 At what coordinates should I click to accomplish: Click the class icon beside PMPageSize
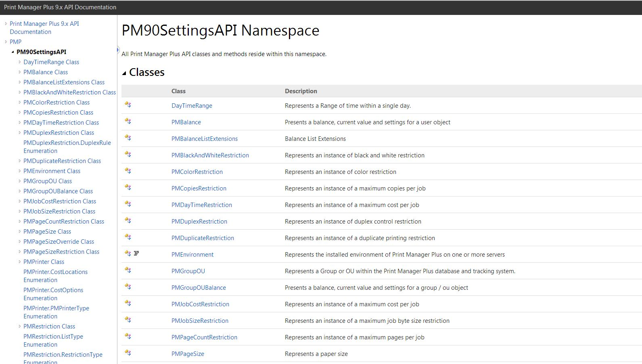128,353
